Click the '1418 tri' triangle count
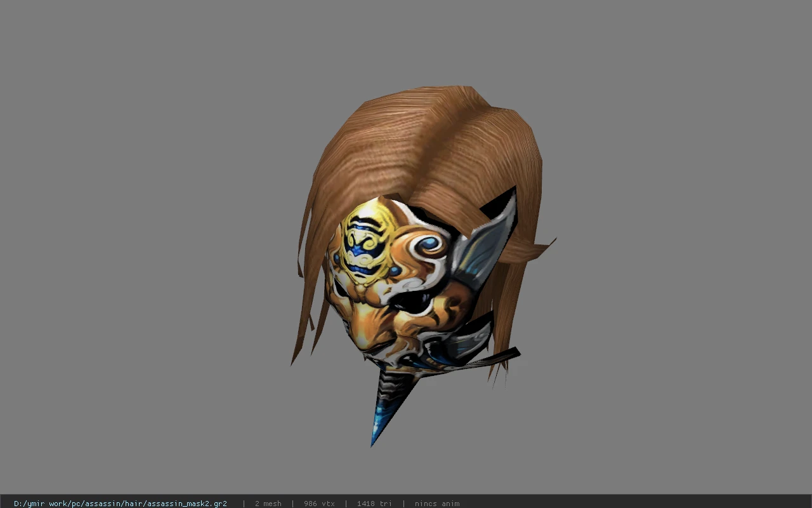This screenshot has width=812, height=508. point(374,504)
